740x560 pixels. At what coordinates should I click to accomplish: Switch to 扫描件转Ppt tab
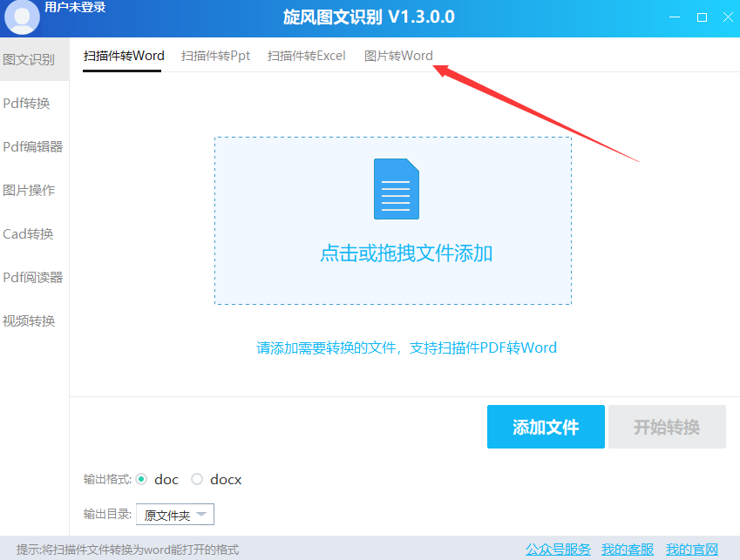point(215,56)
